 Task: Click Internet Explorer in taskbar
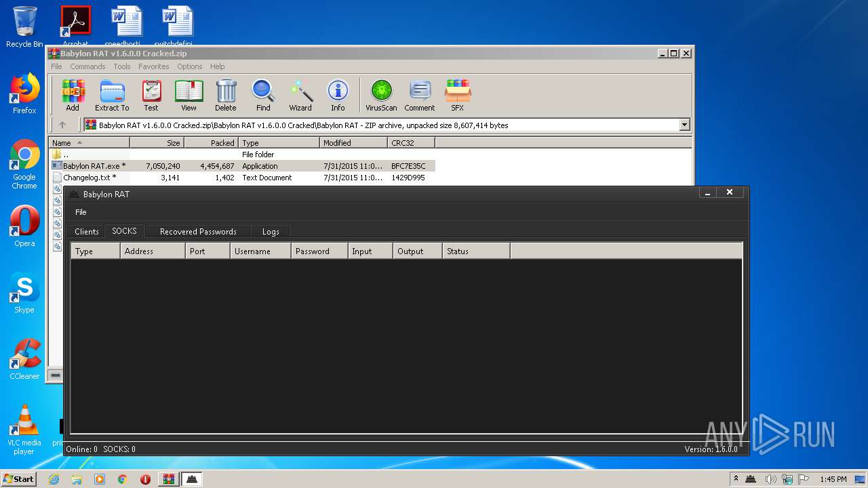pos(54,479)
